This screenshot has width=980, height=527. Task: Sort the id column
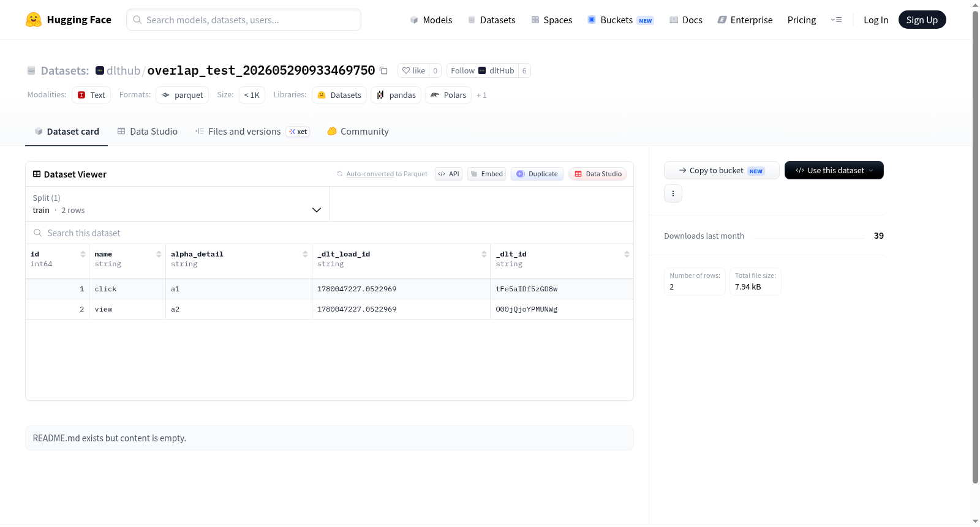[83, 254]
